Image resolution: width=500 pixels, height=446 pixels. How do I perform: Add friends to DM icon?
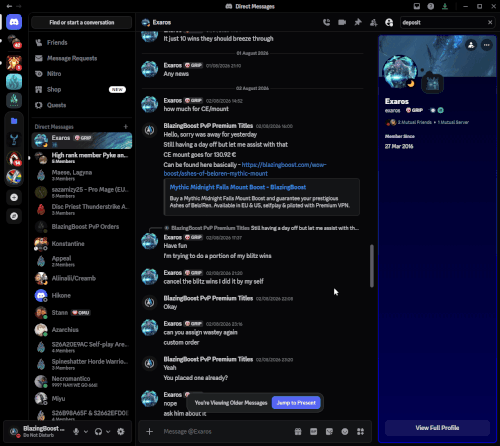(374, 22)
